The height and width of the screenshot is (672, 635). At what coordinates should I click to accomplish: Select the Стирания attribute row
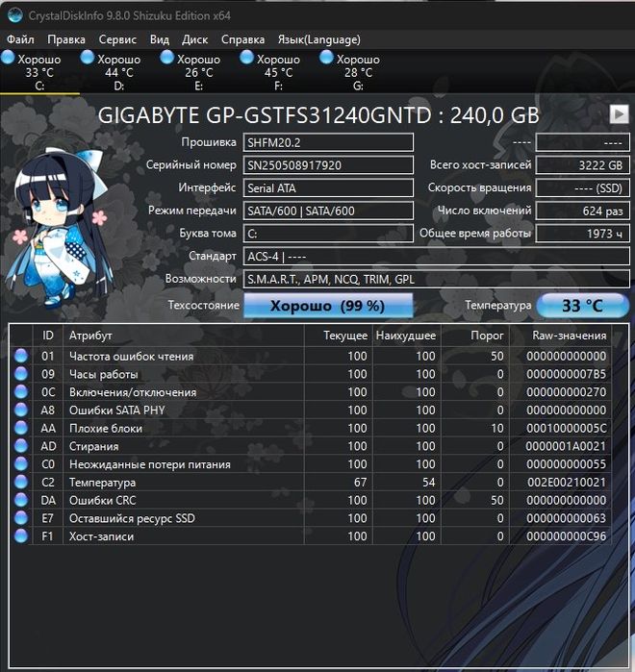pos(311,446)
